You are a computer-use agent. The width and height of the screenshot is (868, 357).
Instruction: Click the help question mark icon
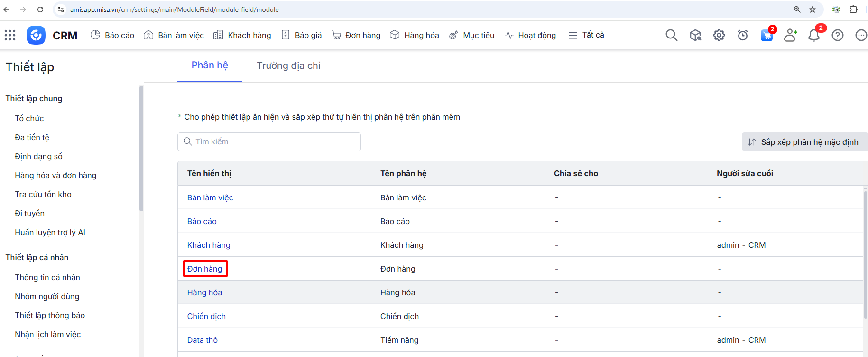838,35
